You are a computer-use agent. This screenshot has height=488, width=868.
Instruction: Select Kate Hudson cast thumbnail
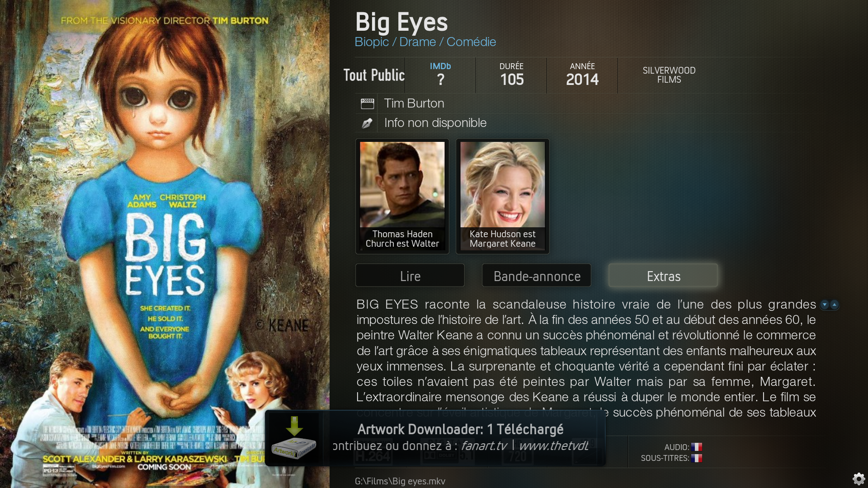pyautogui.click(x=503, y=196)
